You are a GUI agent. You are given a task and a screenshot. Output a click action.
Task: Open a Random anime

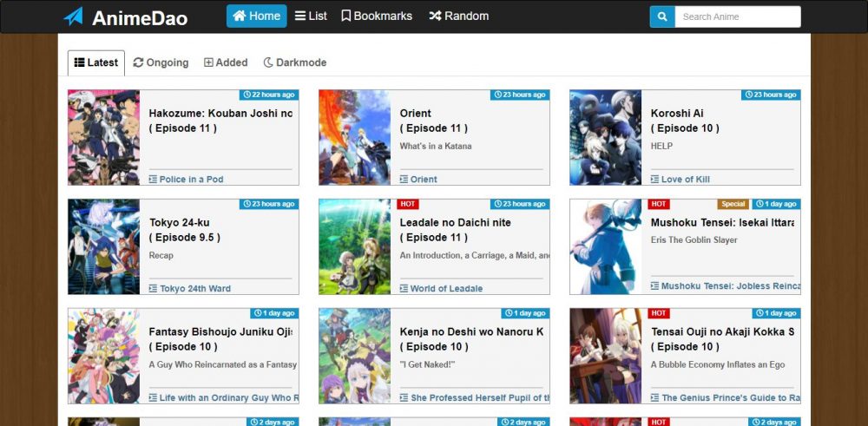coord(458,16)
